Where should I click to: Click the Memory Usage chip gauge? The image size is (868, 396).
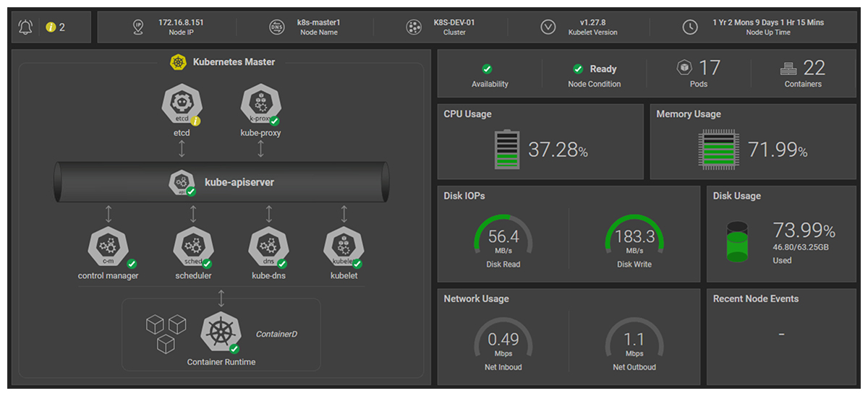point(718,150)
